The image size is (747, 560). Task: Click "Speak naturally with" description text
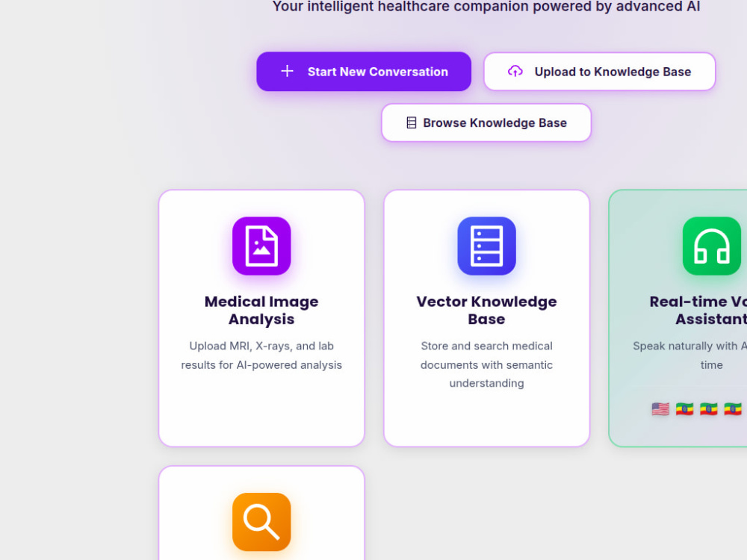[x=685, y=346]
